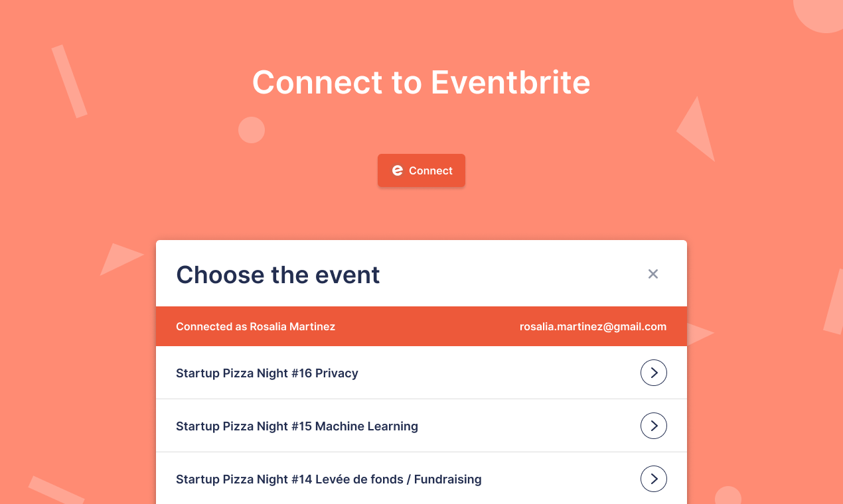Click the Choose the event heading
The image size is (843, 504).
278,275
